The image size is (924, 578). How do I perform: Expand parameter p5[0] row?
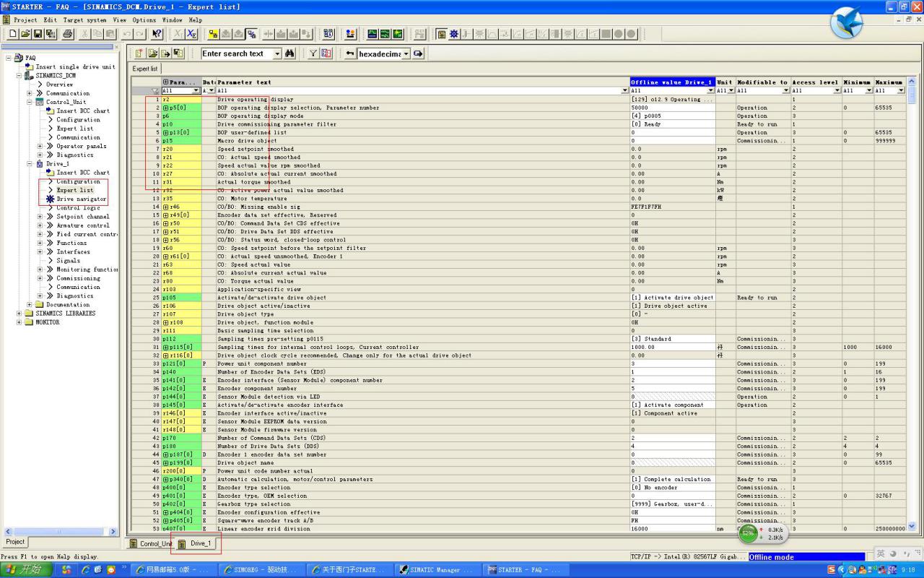165,108
